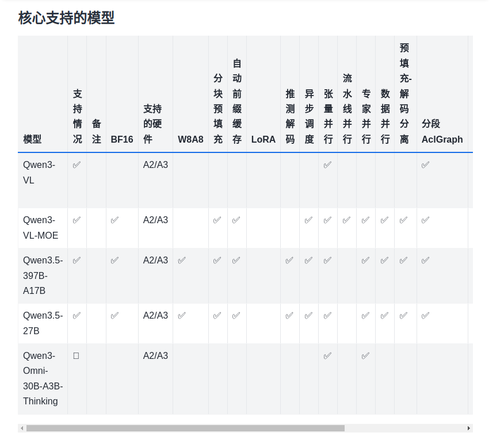Click Qwen3.5-397B-A17B 推测解码 checkmark
The height and width of the screenshot is (440, 504).
click(289, 261)
